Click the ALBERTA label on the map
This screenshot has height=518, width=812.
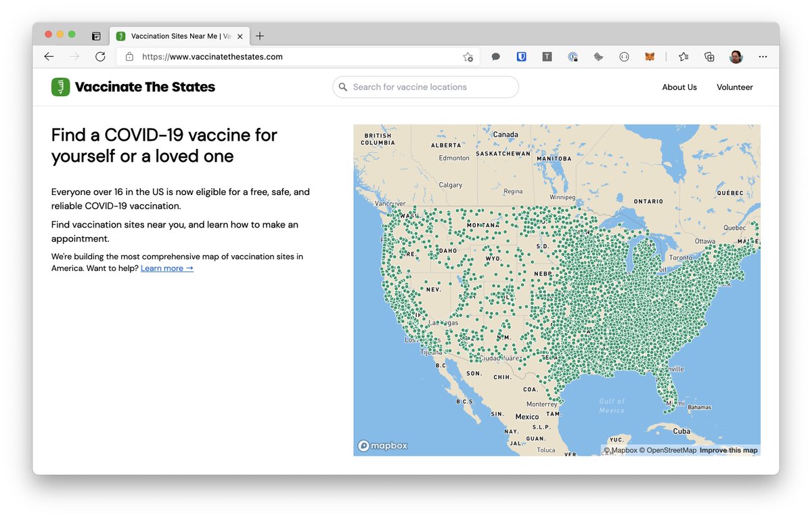[x=446, y=145]
